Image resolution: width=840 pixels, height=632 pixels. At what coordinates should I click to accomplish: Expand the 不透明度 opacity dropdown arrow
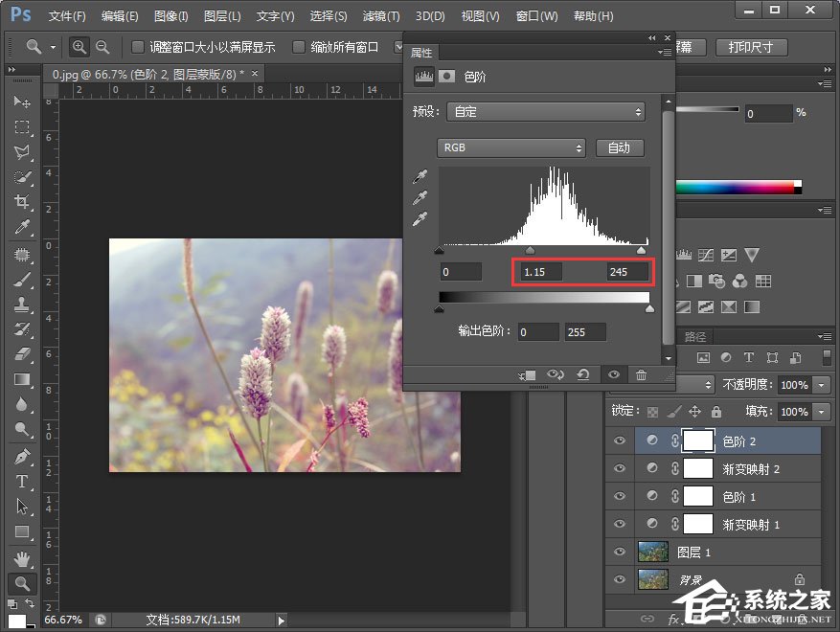click(x=822, y=384)
